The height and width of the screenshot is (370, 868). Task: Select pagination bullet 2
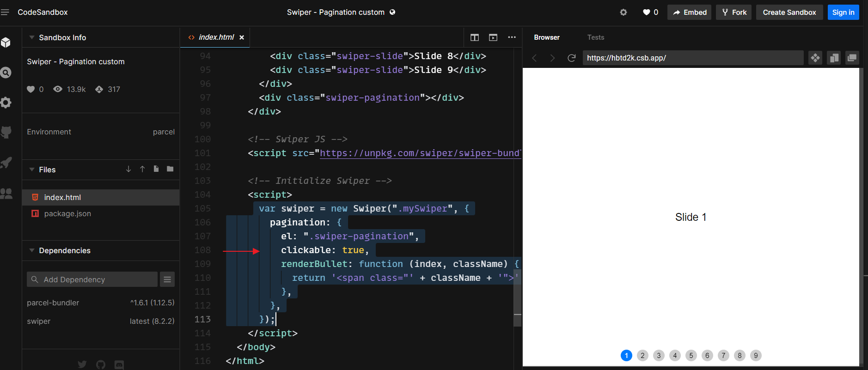[x=642, y=355]
